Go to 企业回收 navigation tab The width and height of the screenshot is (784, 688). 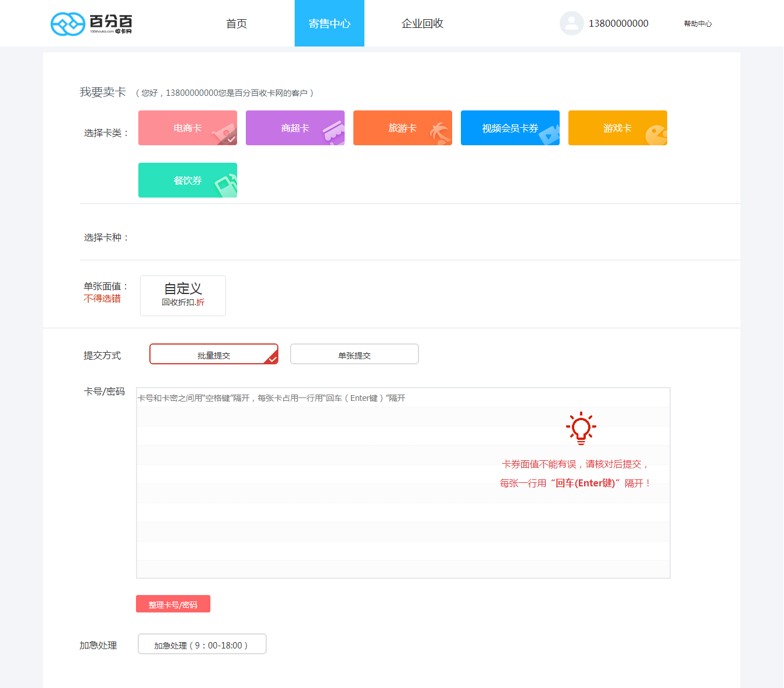(422, 24)
